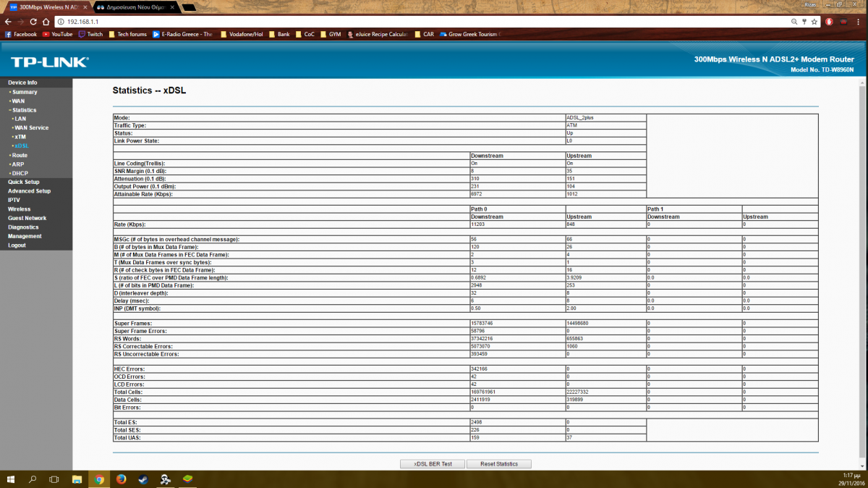Open Grow Greek Tourism bookmark
The width and height of the screenshot is (868, 488).
pos(470,34)
